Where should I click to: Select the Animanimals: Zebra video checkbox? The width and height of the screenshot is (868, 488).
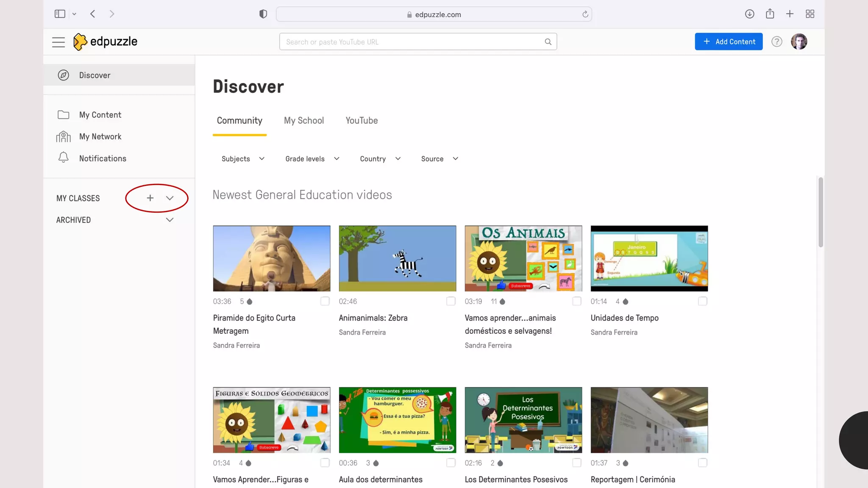451,301
